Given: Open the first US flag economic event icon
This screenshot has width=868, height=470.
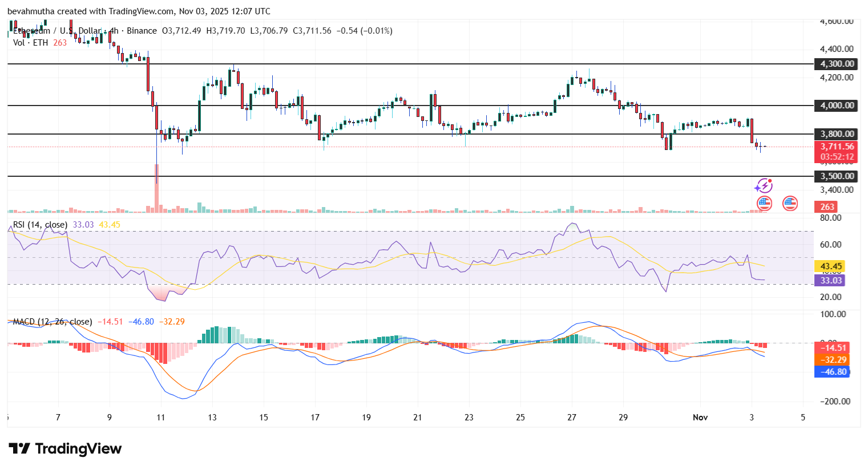Looking at the screenshot, I should click(764, 204).
